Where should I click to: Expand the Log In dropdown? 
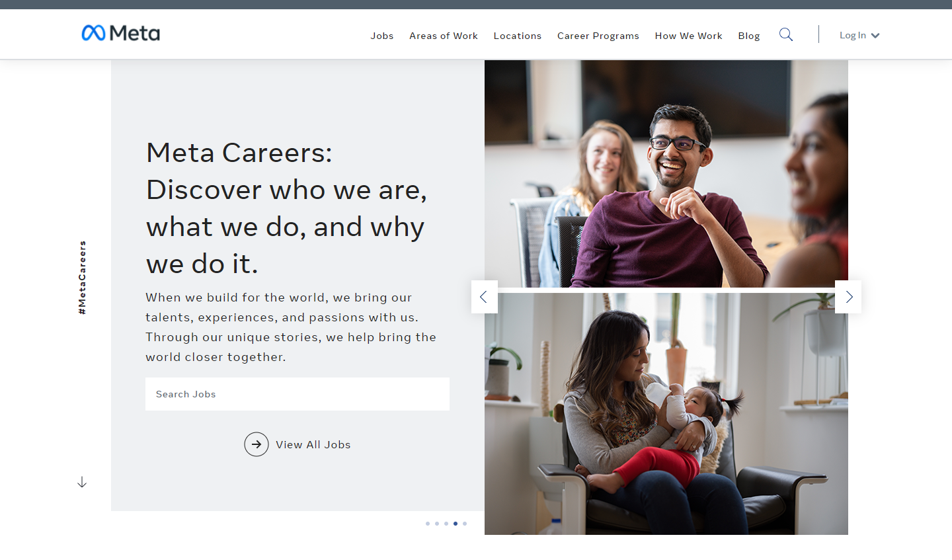point(859,36)
